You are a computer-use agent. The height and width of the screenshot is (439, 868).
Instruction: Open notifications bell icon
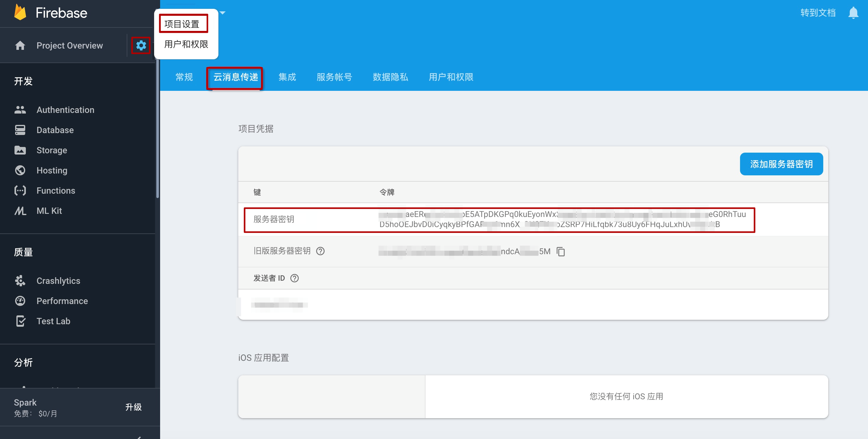tap(853, 13)
